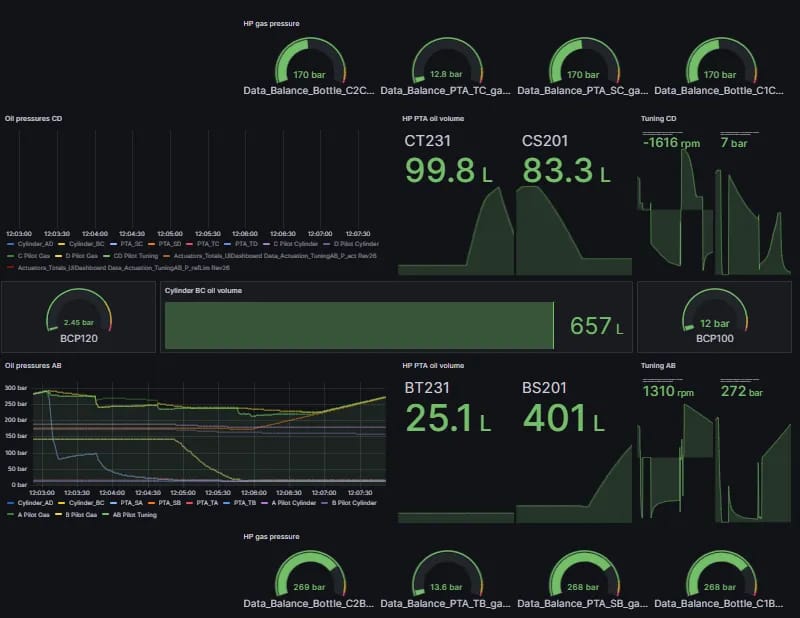Viewport: 800px width, 618px height.
Task: Click the Cylinder BC oil volume green bar
Action: (358, 326)
